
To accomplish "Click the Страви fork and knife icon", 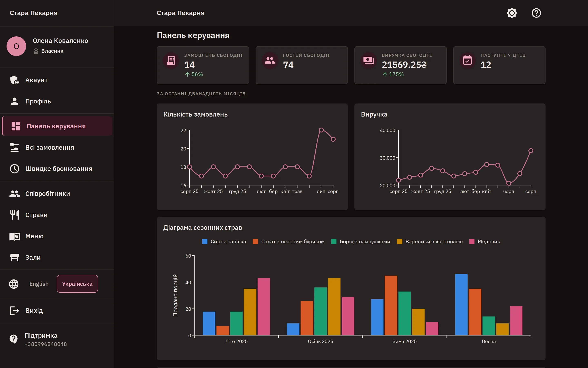I will (14, 215).
